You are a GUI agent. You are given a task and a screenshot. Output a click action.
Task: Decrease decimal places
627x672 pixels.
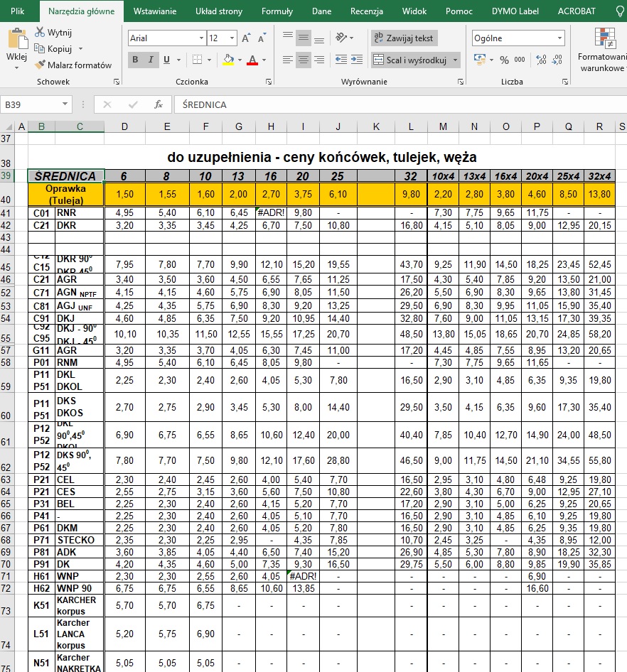[x=557, y=60]
